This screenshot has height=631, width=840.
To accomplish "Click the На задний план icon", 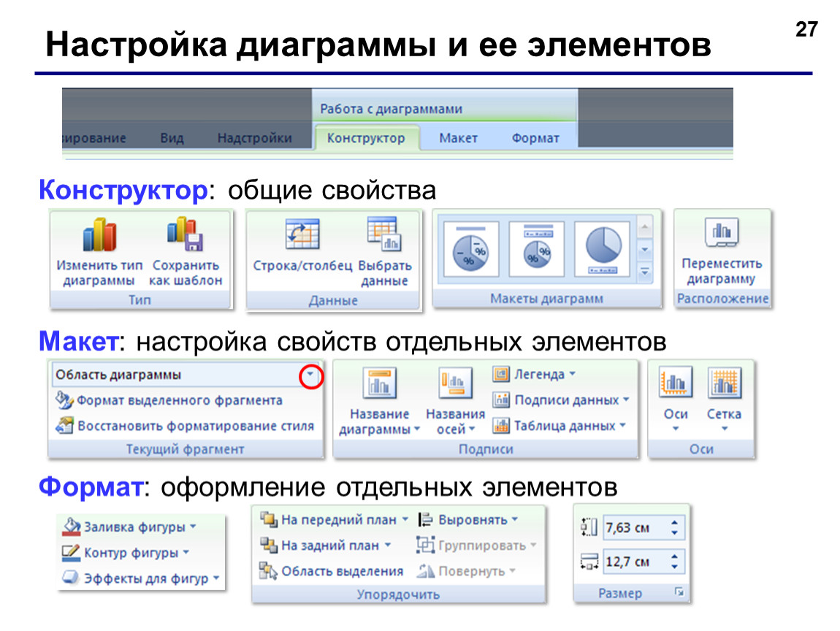I will point(268,545).
